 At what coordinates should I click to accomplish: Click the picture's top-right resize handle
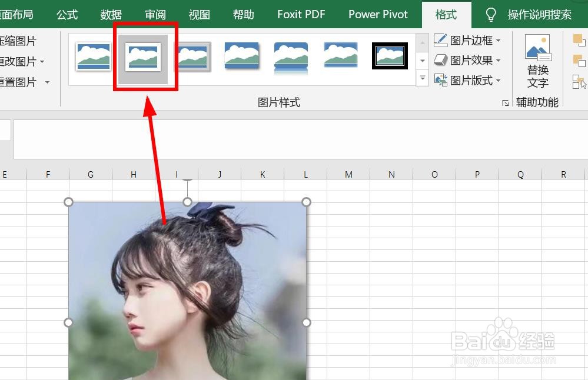pos(307,202)
